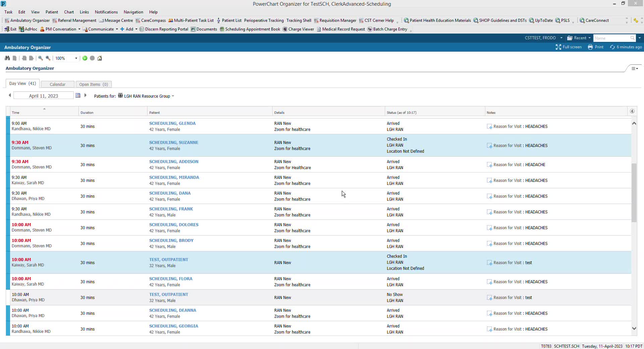This screenshot has width=644, height=349.
Task: Click the binoculars find icon
Action: coord(7,58)
